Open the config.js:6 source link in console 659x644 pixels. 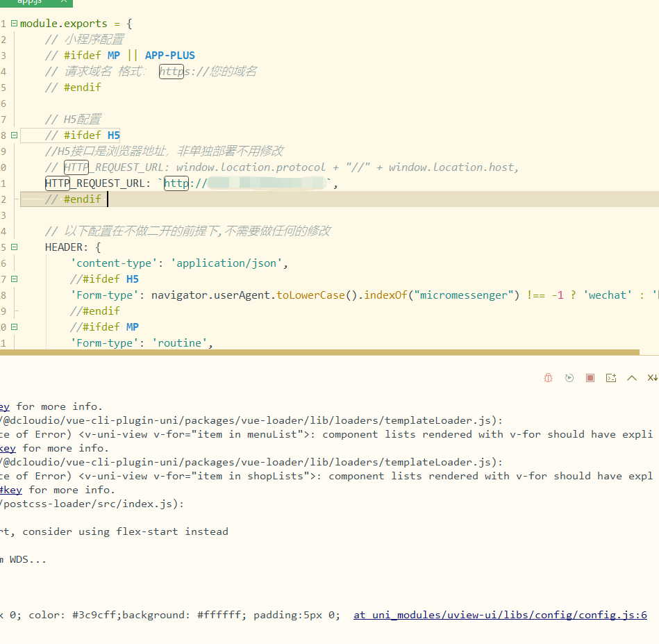500,615
